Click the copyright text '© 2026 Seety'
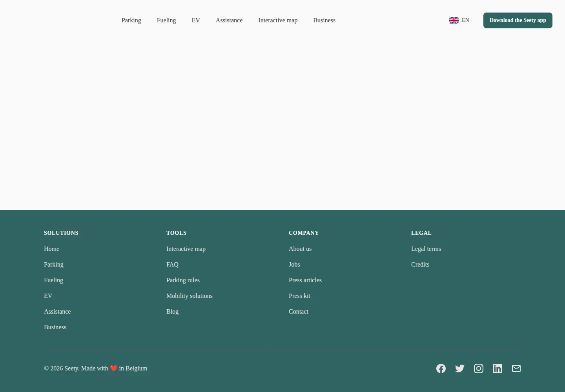 (62, 368)
